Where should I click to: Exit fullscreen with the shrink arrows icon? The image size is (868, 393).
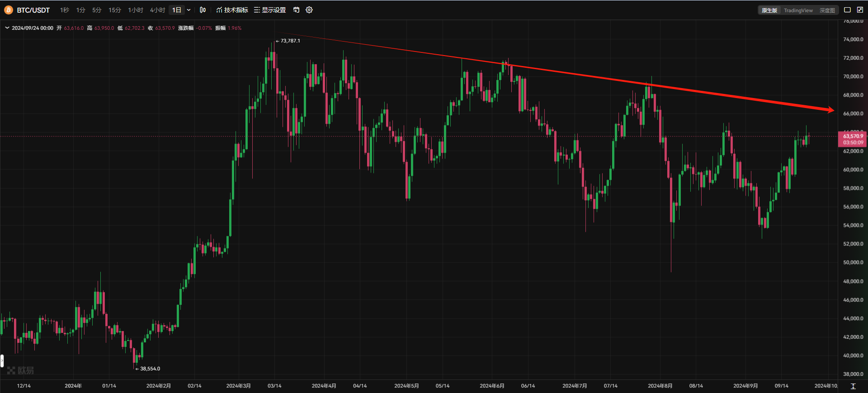pyautogui.click(x=860, y=10)
